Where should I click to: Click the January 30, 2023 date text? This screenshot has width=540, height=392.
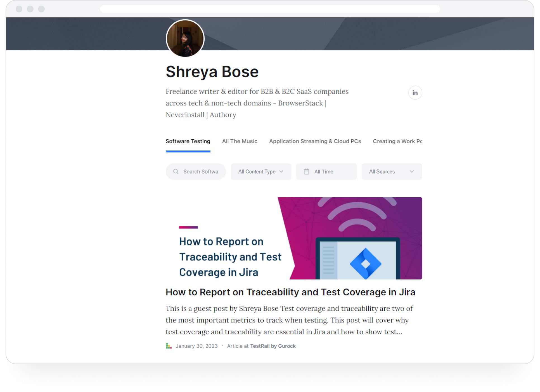point(196,346)
